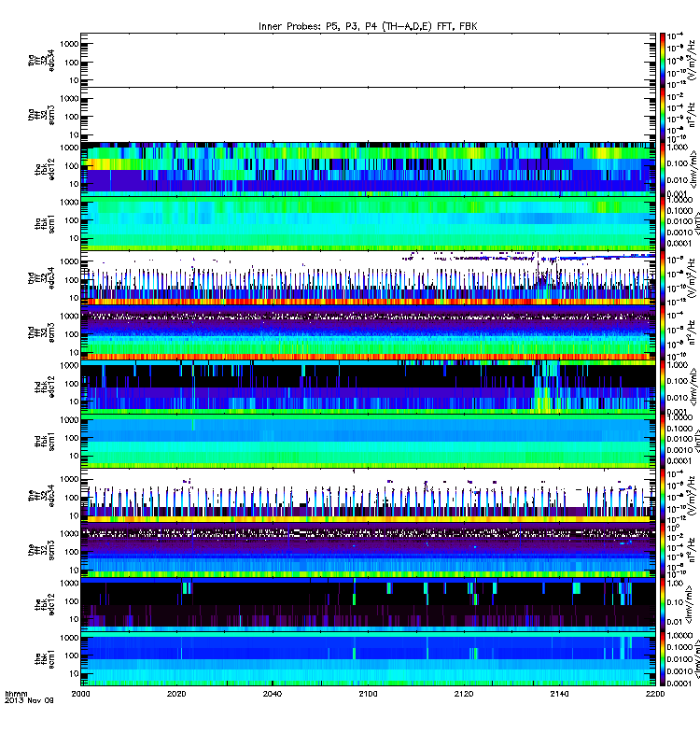Select the 'thd fbk edc12' axis label
The width and height of the screenshot is (700, 747).
click(x=45, y=387)
